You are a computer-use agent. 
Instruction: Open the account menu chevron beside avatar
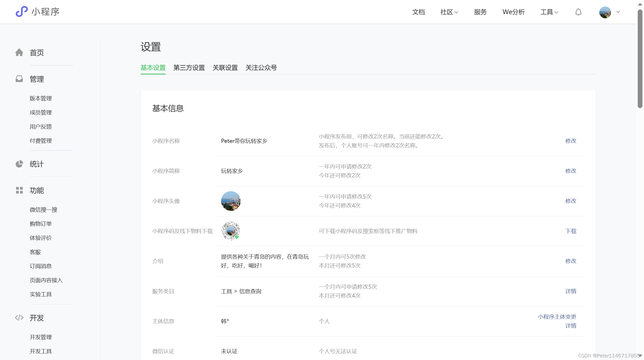tap(618, 12)
